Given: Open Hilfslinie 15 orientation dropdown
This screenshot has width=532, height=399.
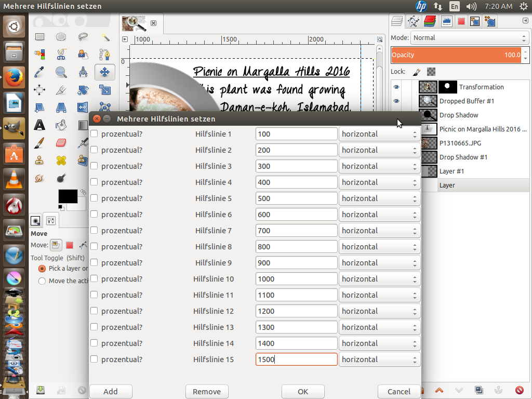Looking at the screenshot, I should click(x=379, y=360).
